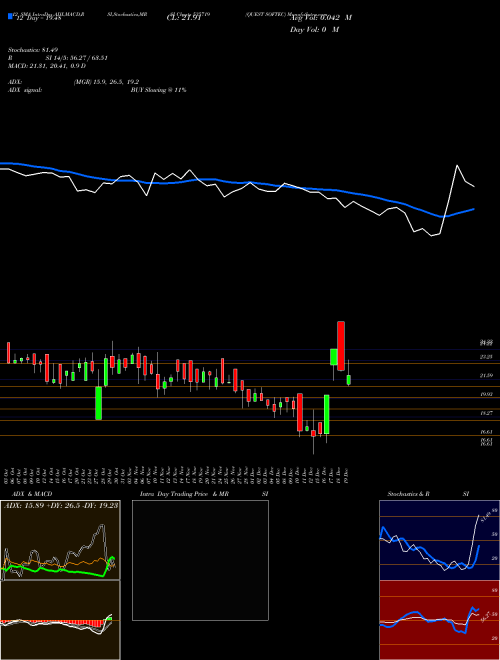Open the blue Stochastics chart panel

coord(439,540)
